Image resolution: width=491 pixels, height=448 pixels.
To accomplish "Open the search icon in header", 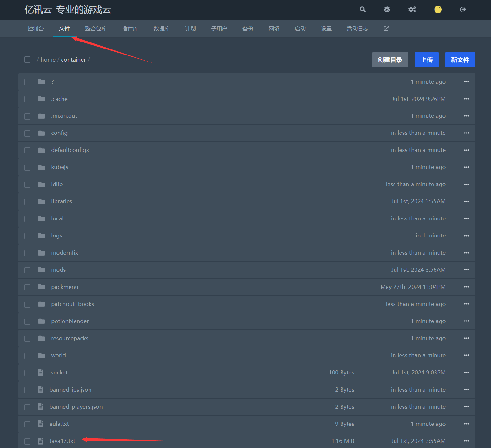I will 362,10.
